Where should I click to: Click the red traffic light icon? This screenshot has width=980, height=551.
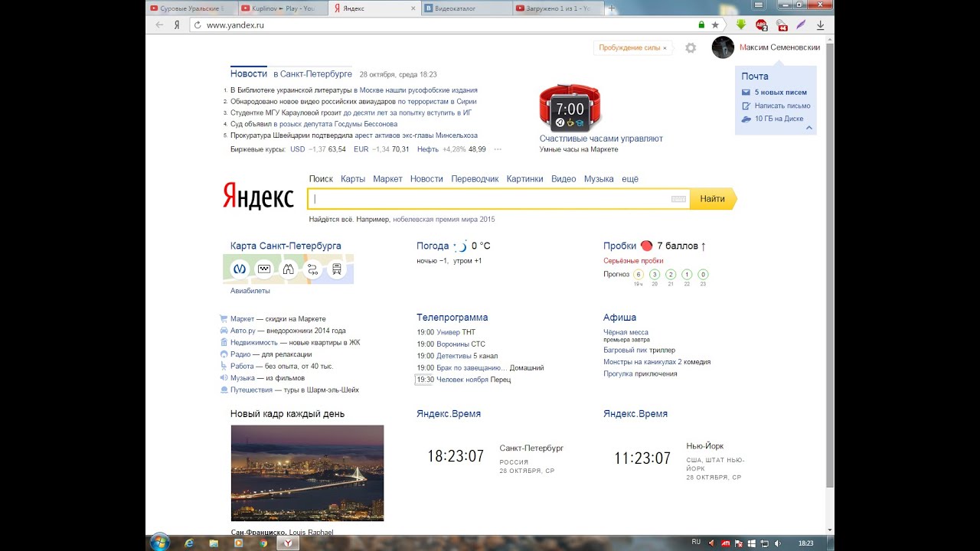(x=646, y=246)
